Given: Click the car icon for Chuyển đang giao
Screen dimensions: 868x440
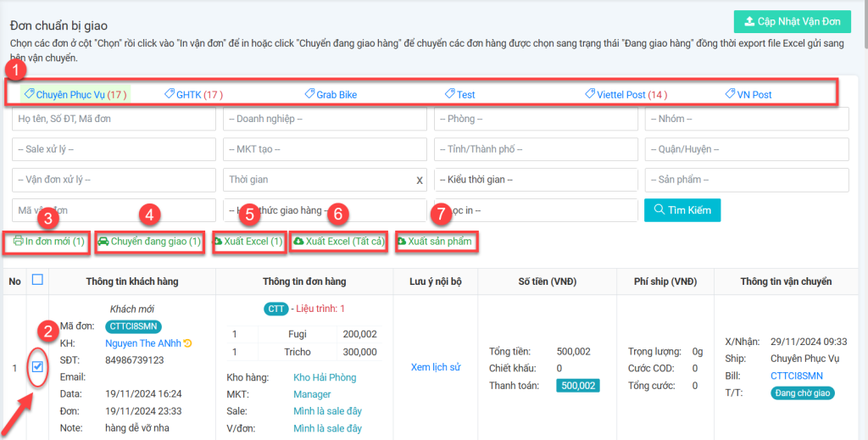Looking at the screenshot, I should pyautogui.click(x=103, y=242).
